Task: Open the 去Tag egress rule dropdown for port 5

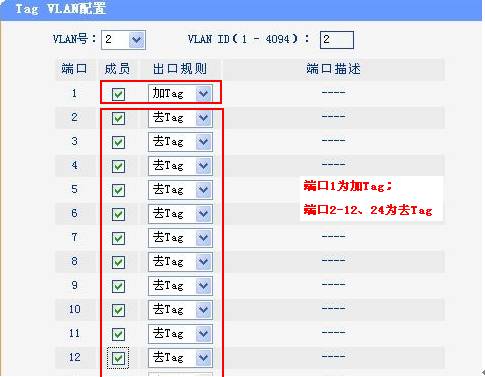Action: 180,190
